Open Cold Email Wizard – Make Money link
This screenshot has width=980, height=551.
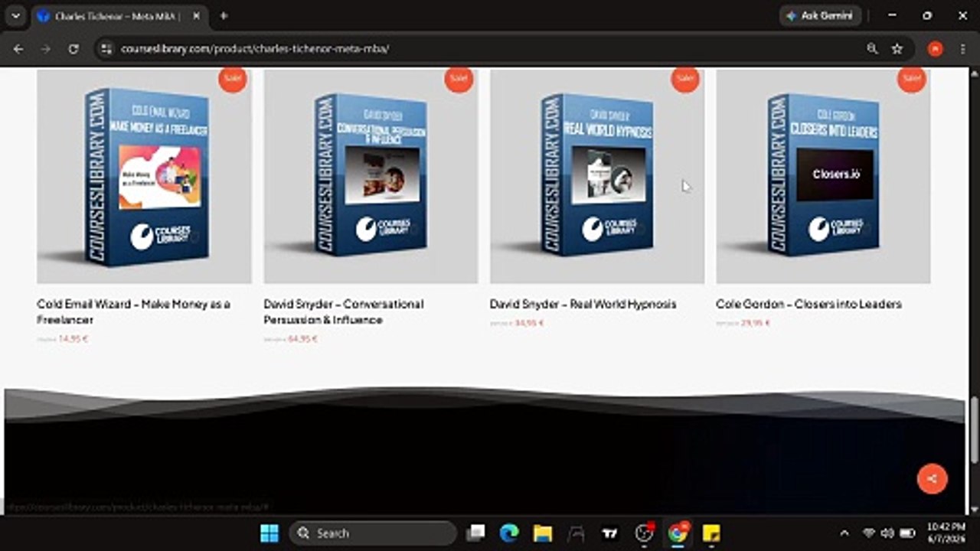[x=133, y=311]
